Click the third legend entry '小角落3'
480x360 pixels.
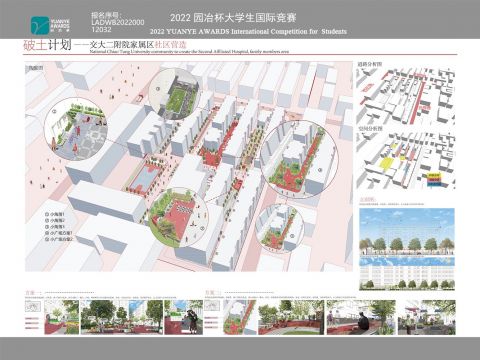coord(55,227)
